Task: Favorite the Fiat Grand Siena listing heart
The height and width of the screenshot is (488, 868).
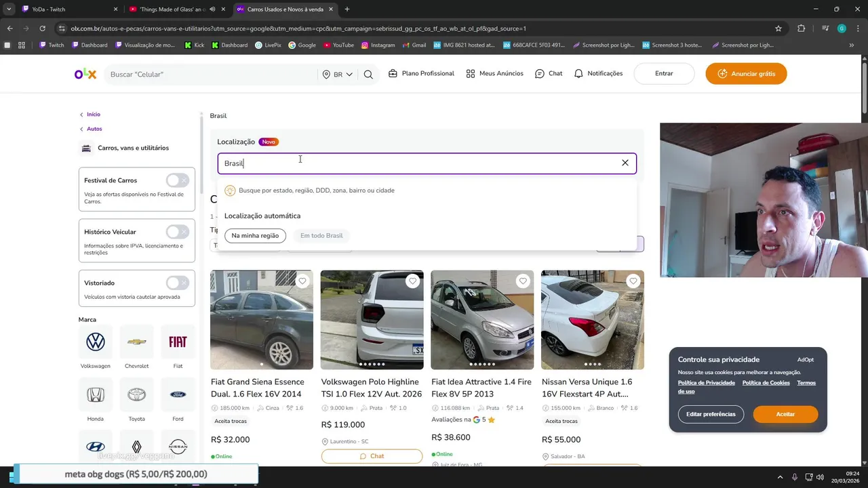Action: 302,281
